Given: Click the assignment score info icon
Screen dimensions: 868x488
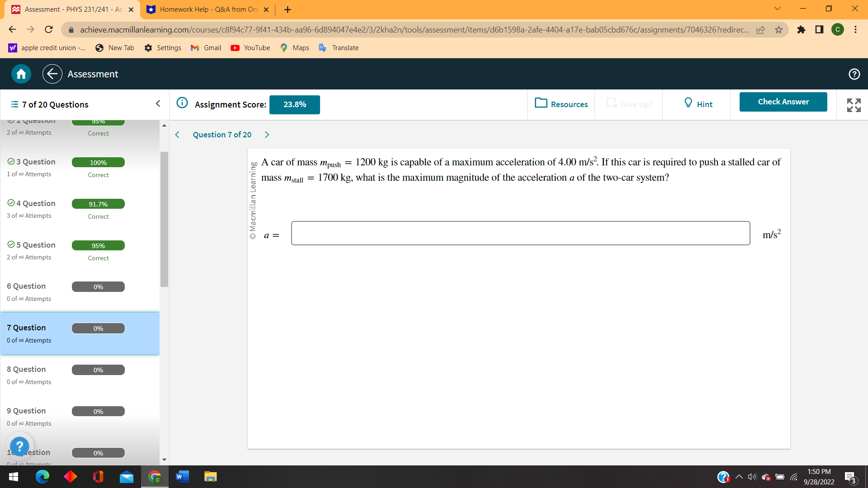Looking at the screenshot, I should pos(182,103).
